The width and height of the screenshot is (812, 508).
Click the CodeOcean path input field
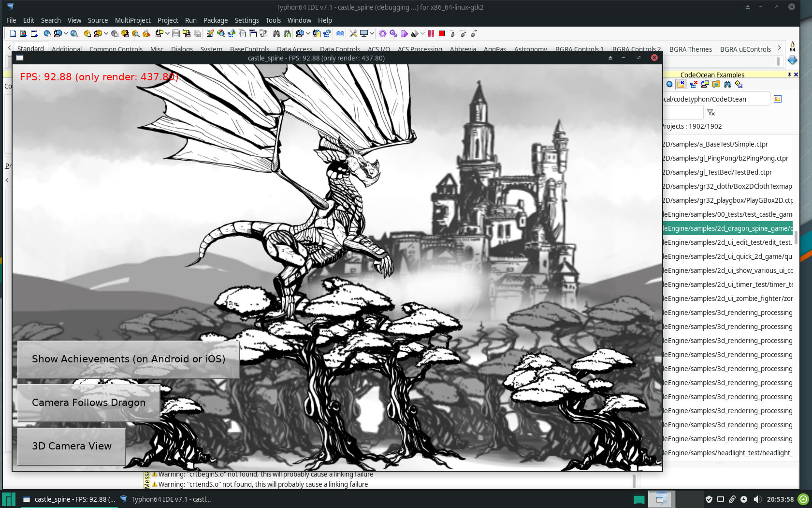pyautogui.click(x=716, y=99)
